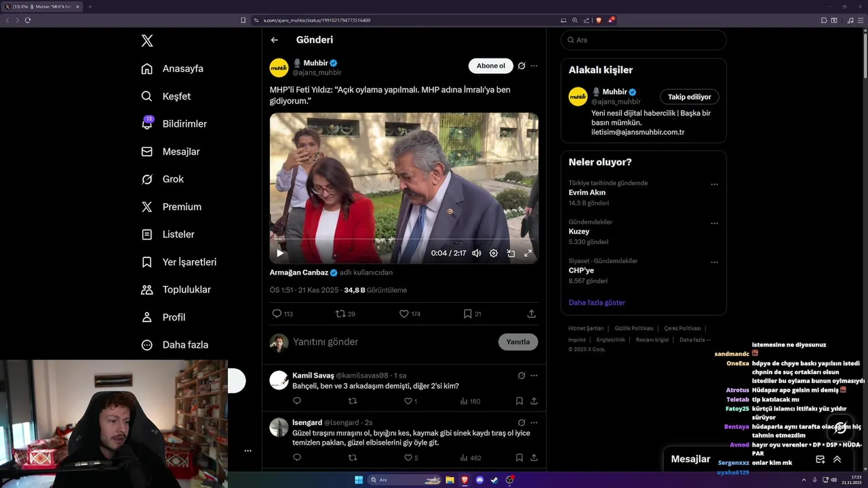
Task: Click Takip ediliyor button
Action: (x=690, y=97)
